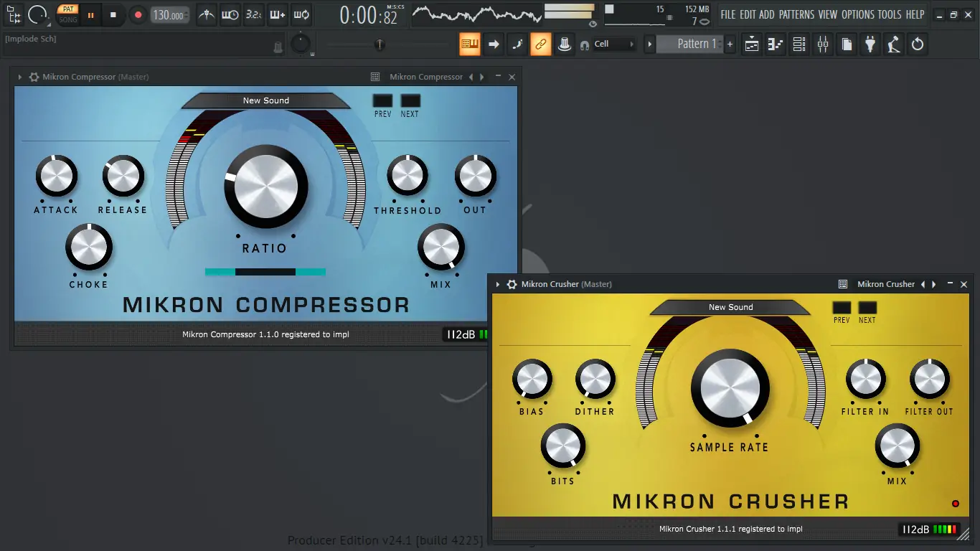This screenshot has height=551, width=980.
Task: Open the FILE menu
Action: pos(728,14)
